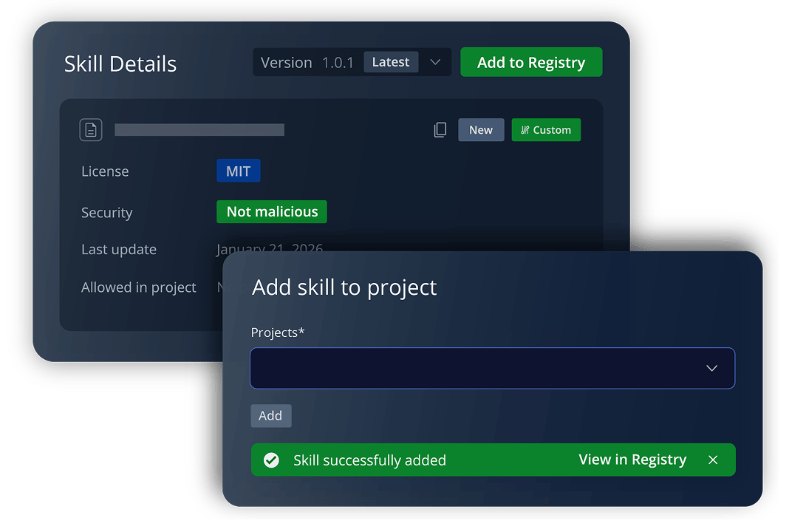Click the Allowed in project label
The width and height of the screenshot is (789, 532).
[138, 287]
